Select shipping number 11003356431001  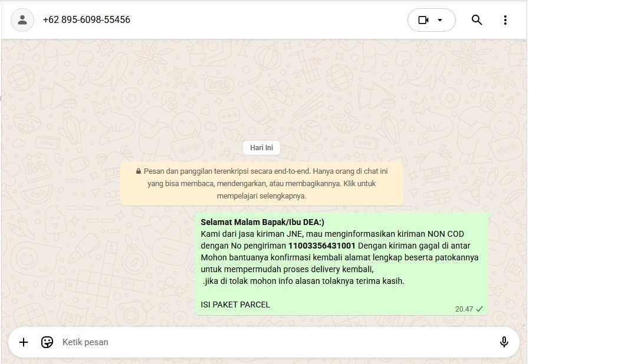click(x=322, y=246)
